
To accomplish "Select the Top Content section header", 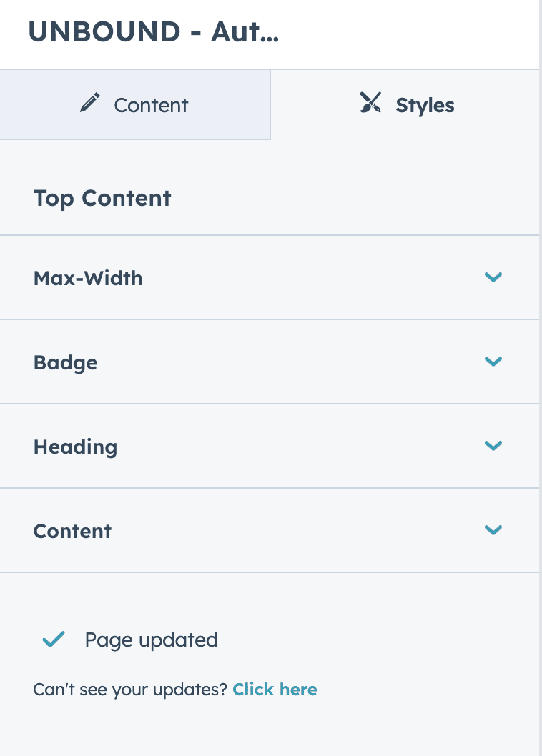I will pos(102,198).
